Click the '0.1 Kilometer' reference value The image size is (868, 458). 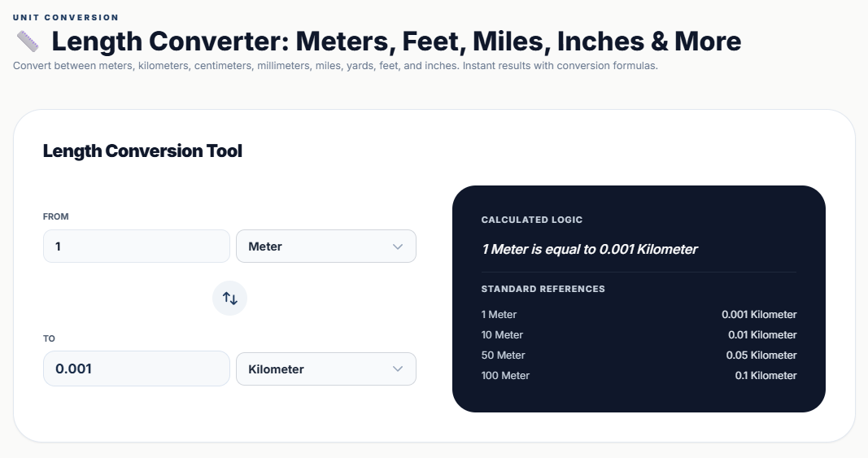pos(765,376)
